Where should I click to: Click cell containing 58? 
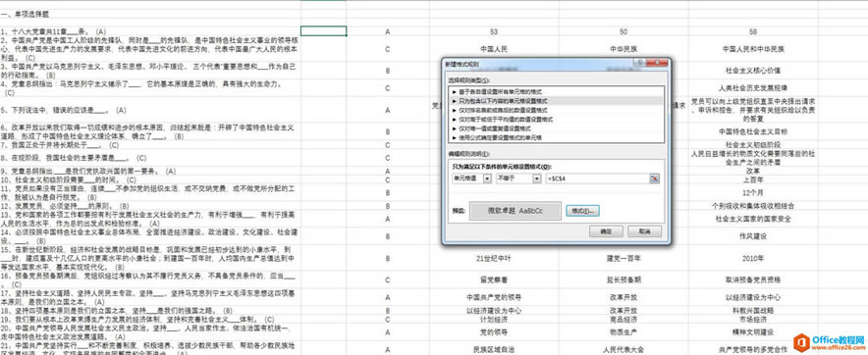(753, 32)
